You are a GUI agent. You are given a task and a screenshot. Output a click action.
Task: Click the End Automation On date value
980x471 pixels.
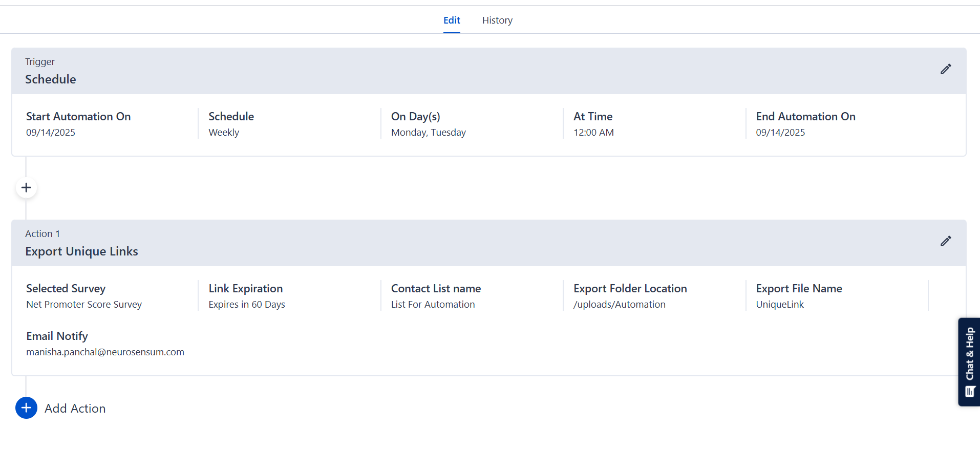(780, 133)
